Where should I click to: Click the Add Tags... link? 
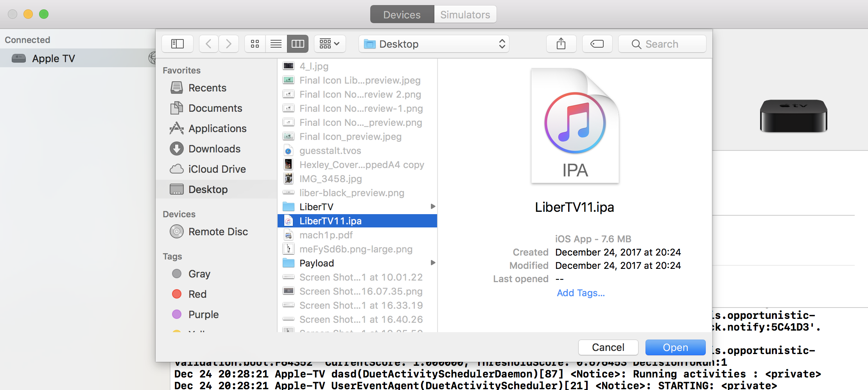pos(581,293)
